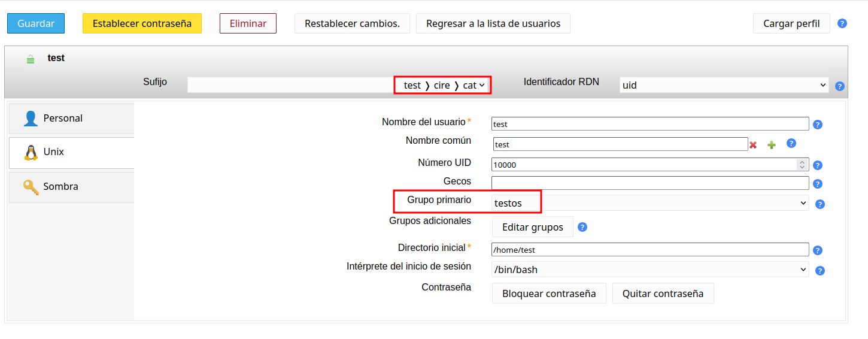This screenshot has width=868, height=339.
Task: Click green plus to add common name
Action: (772, 145)
